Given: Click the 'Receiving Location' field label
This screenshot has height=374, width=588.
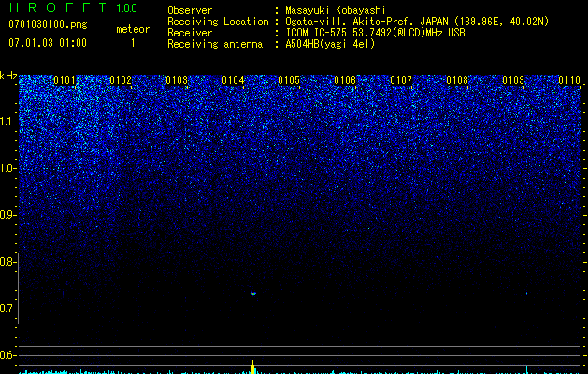Looking at the screenshot, I should [218, 22].
